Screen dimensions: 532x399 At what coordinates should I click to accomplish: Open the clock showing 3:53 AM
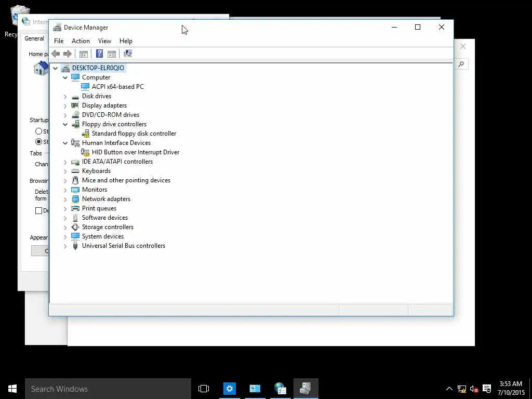coord(511,388)
